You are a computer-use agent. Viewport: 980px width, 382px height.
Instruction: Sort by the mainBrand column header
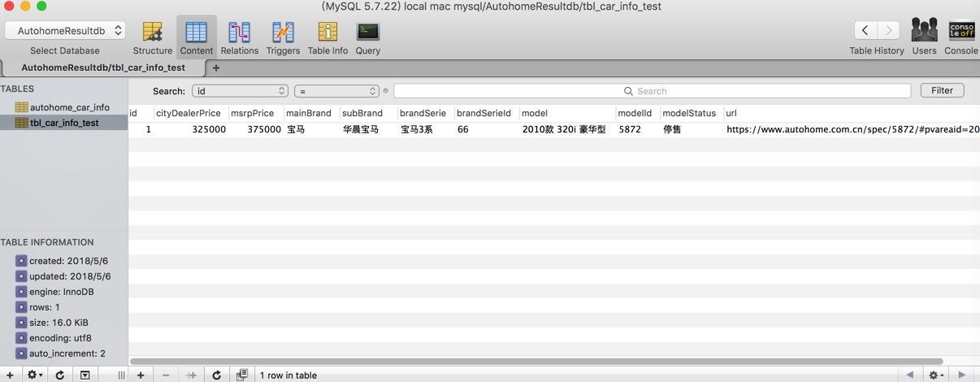pos(311,113)
